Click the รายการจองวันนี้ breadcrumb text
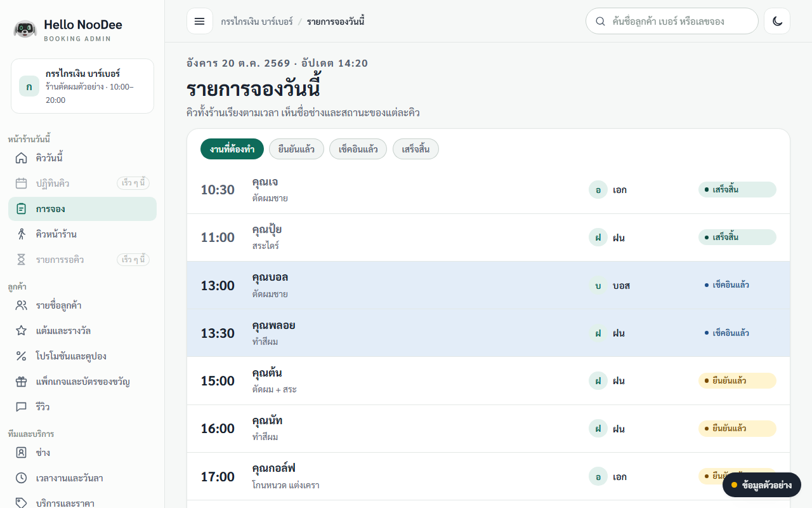Image resolution: width=812 pixels, height=508 pixels. 336,22
